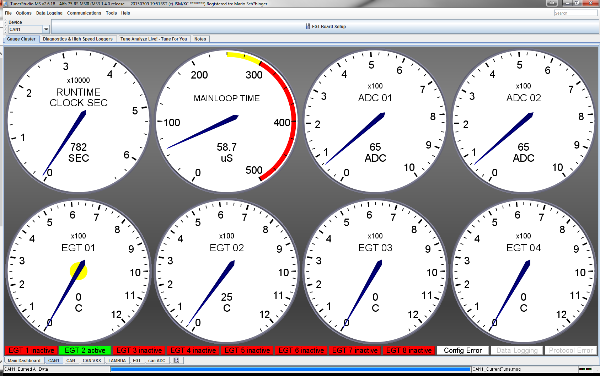
Task: Click the small icon tab after the can ADC tab
Action: tap(176, 360)
